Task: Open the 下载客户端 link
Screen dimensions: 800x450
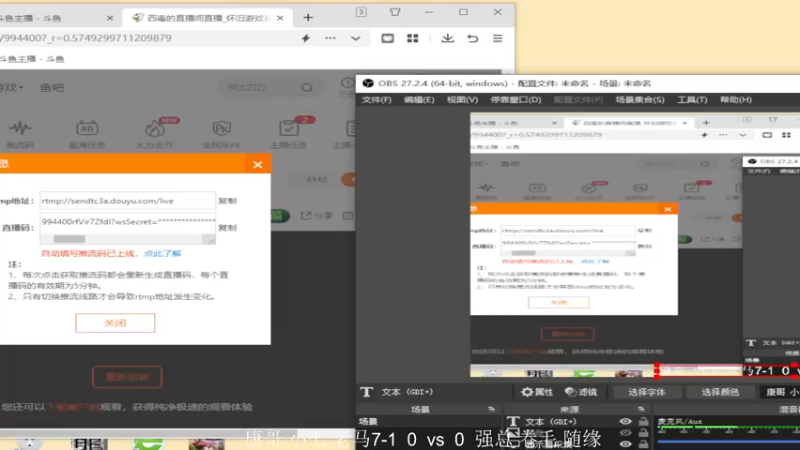Action: (73, 407)
